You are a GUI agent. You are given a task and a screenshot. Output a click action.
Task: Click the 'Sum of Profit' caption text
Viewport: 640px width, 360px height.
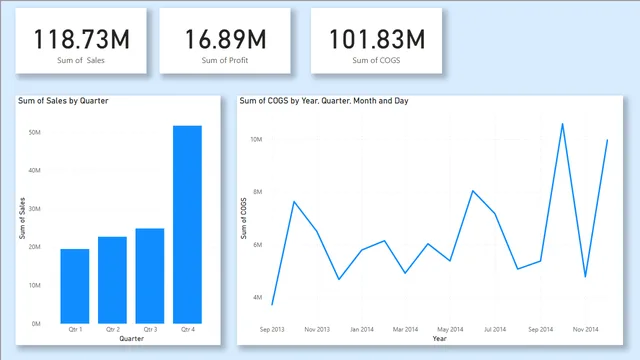click(x=225, y=60)
